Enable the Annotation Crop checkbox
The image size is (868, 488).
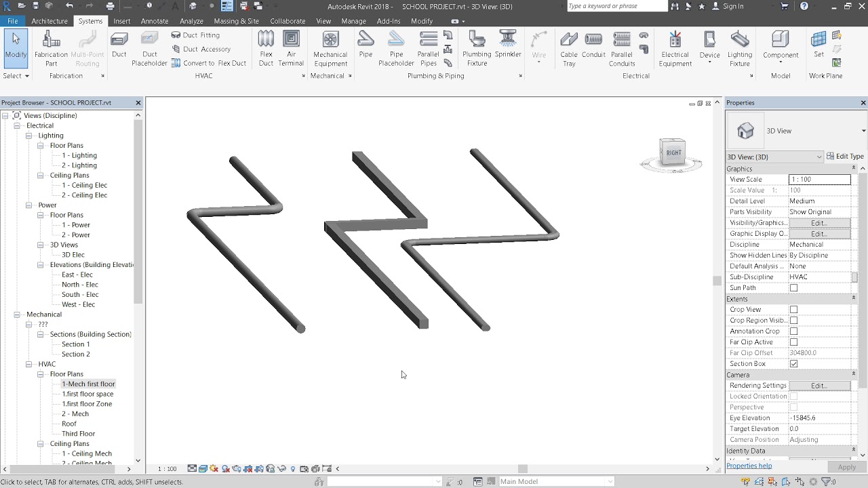793,331
